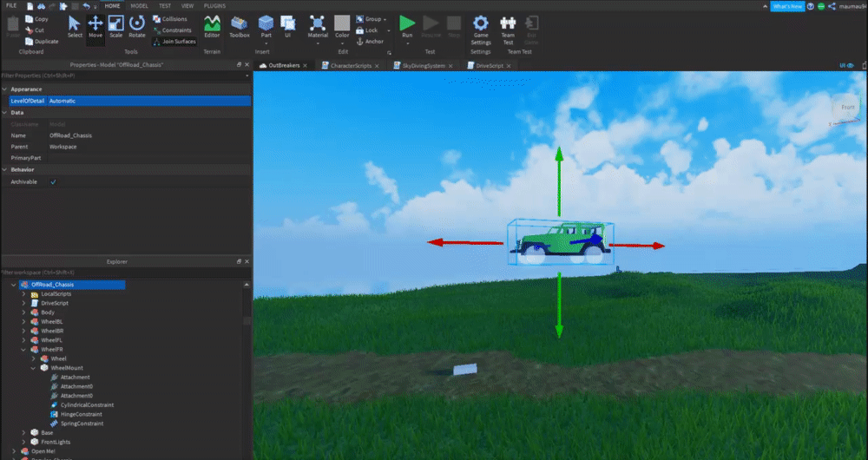Viewport: 868px width, 460px height.
Task: Toggle Join Surfaces option
Action: tap(174, 42)
